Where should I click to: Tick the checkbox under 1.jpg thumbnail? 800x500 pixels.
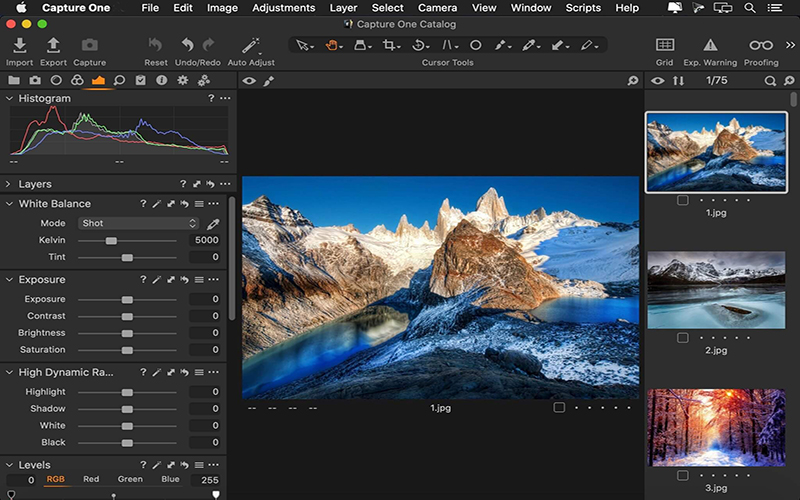pos(682,200)
